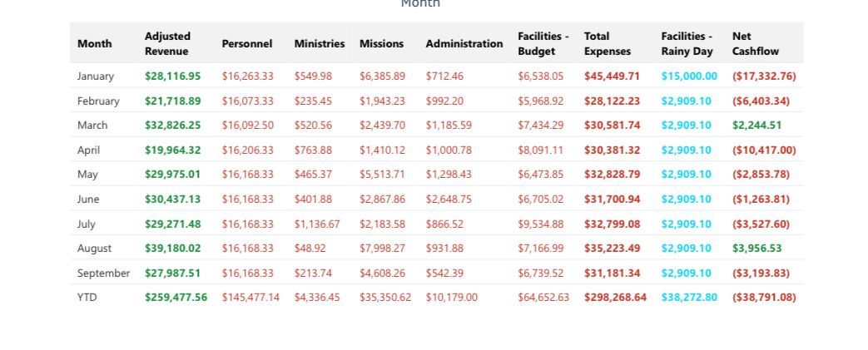Click July's ministries amount $1,136.67
The width and height of the screenshot is (868, 350).
(316, 224)
